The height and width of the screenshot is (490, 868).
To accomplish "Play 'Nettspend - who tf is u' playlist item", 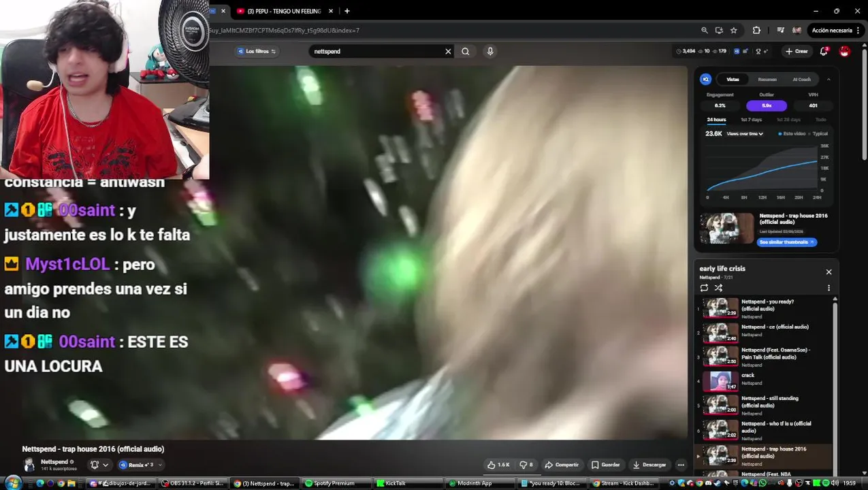I will pos(764,430).
